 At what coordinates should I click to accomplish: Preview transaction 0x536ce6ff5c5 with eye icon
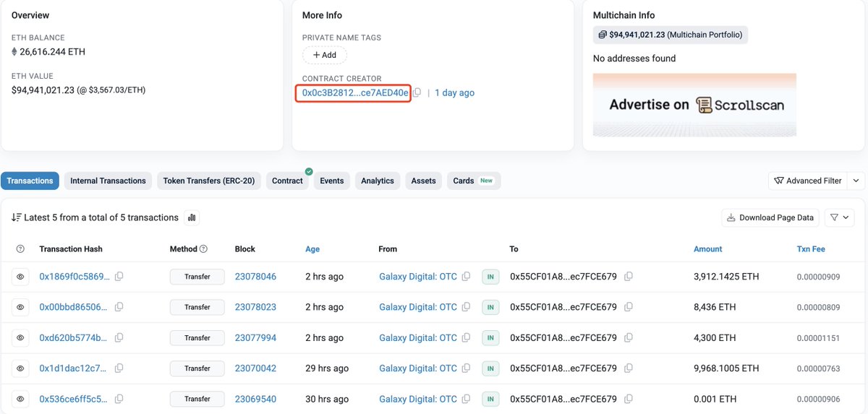20,399
